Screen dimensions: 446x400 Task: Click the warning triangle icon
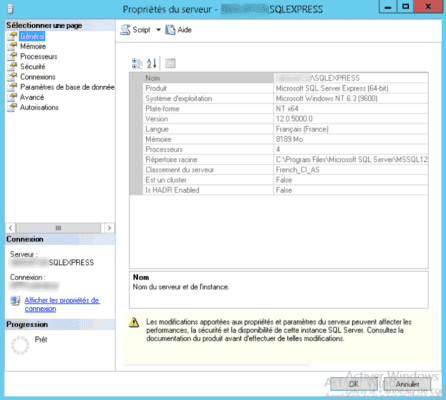134,322
